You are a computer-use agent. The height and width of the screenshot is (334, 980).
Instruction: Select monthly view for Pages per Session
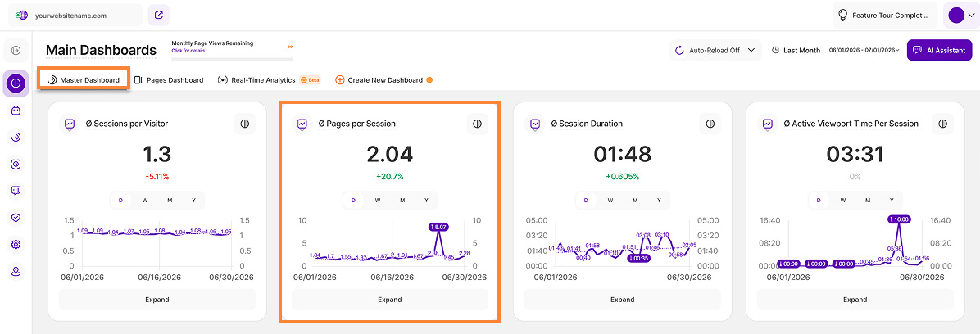(402, 201)
